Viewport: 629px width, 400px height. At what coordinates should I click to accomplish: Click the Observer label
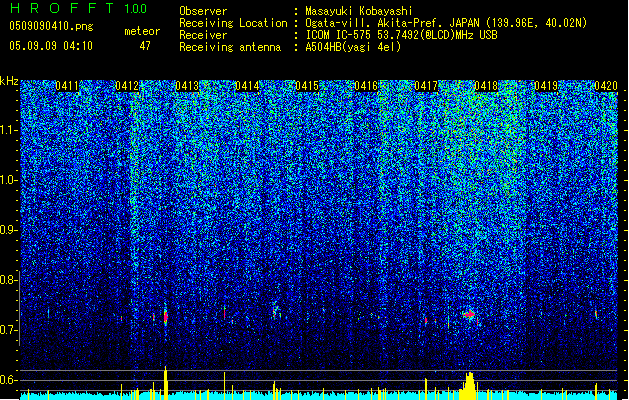coord(203,11)
